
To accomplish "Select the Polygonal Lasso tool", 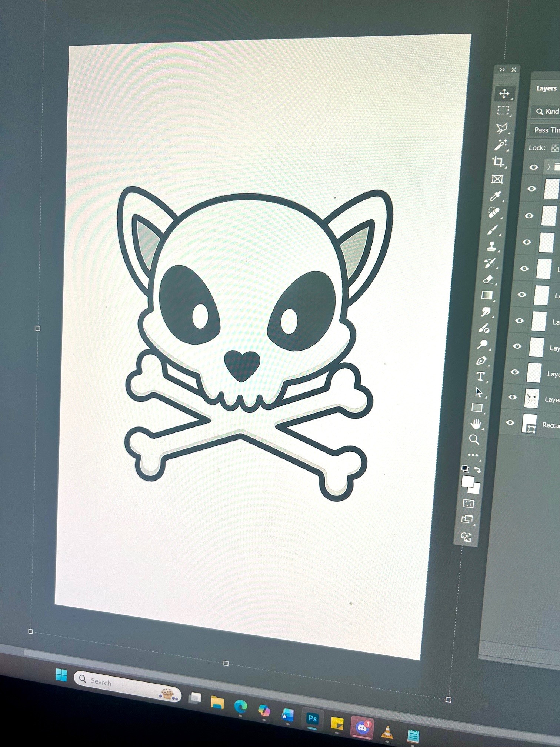I will [x=502, y=128].
